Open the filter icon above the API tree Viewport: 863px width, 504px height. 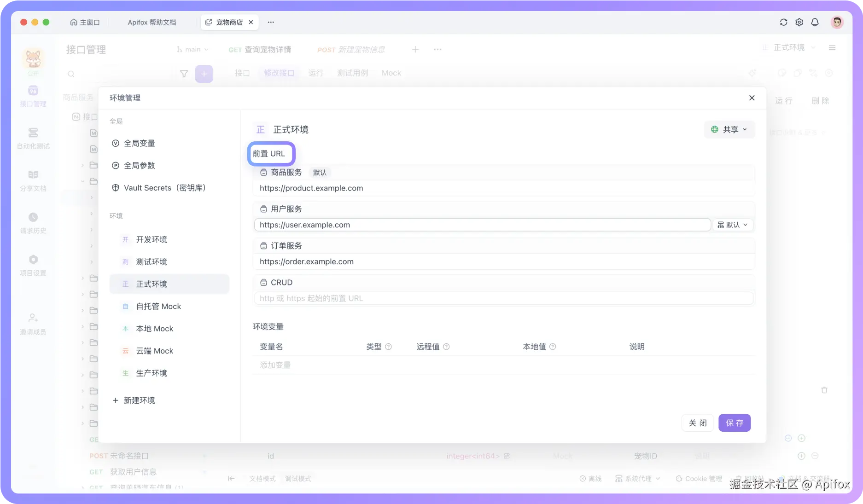(x=184, y=74)
